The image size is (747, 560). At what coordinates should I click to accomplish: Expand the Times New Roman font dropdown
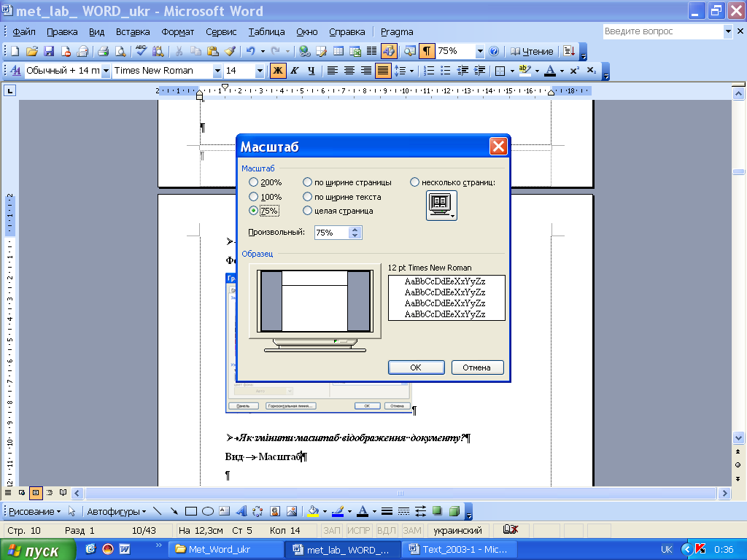tap(217, 71)
